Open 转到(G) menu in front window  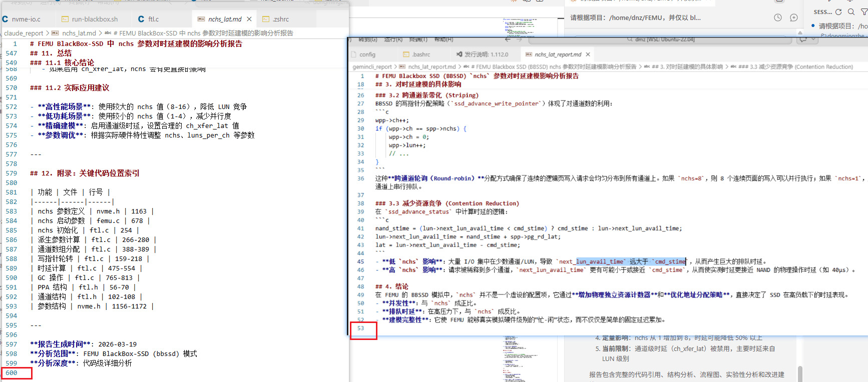368,39
